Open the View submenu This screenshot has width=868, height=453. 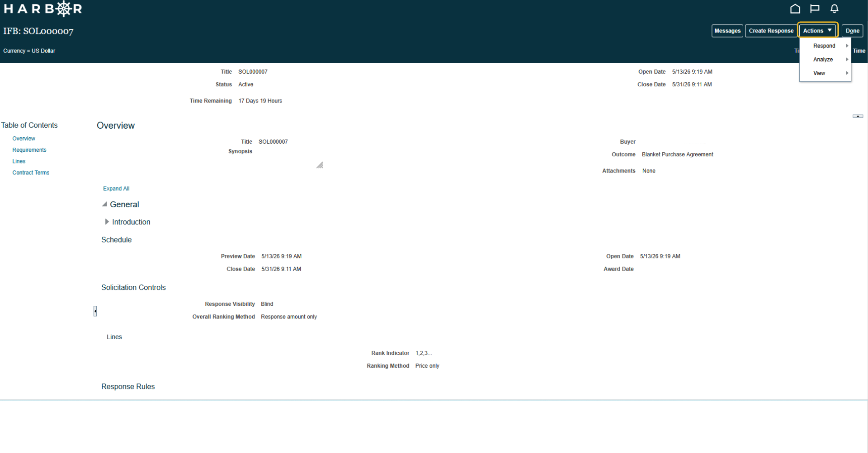click(825, 73)
